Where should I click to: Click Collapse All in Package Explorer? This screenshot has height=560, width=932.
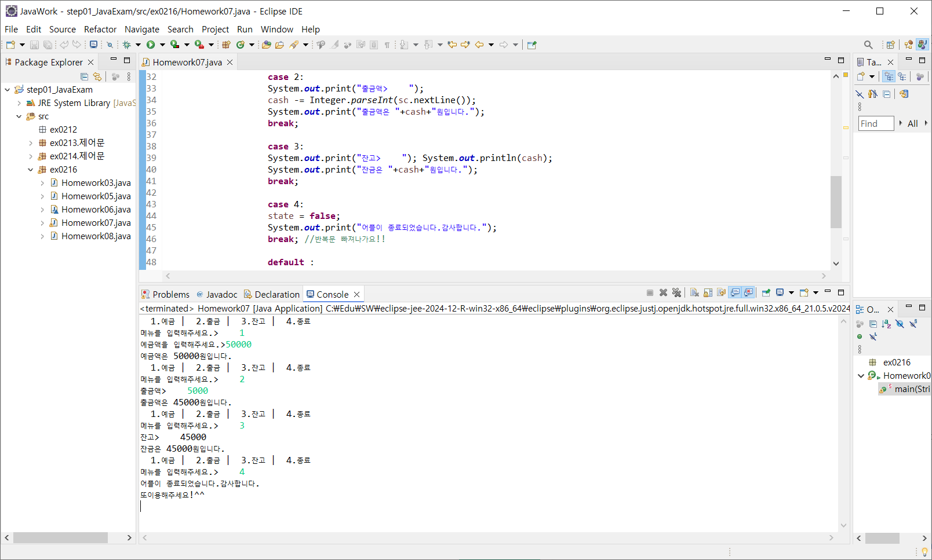pyautogui.click(x=84, y=76)
